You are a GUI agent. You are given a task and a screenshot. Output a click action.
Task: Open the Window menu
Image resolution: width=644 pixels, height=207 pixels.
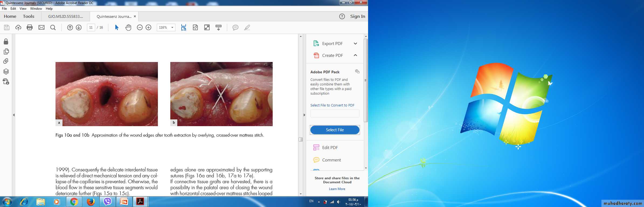point(36,9)
